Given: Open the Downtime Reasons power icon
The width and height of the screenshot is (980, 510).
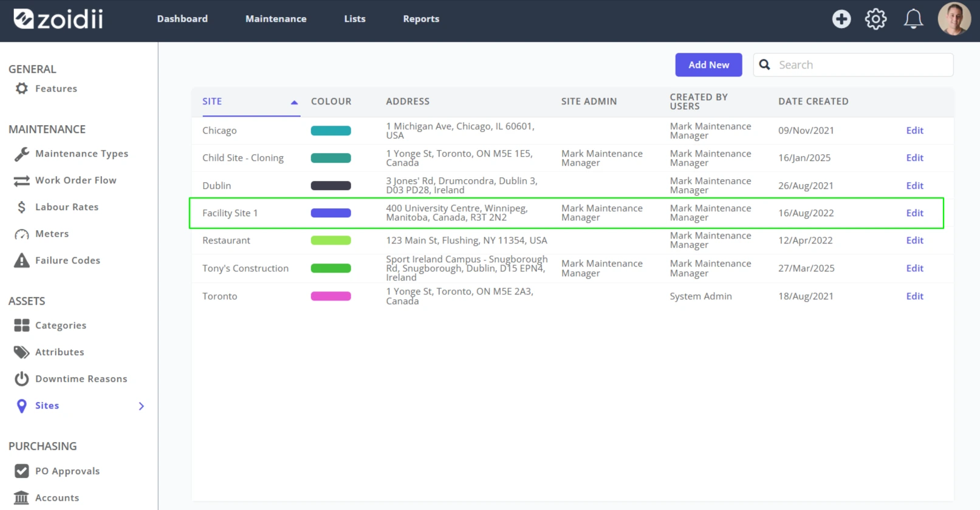Looking at the screenshot, I should pos(22,379).
